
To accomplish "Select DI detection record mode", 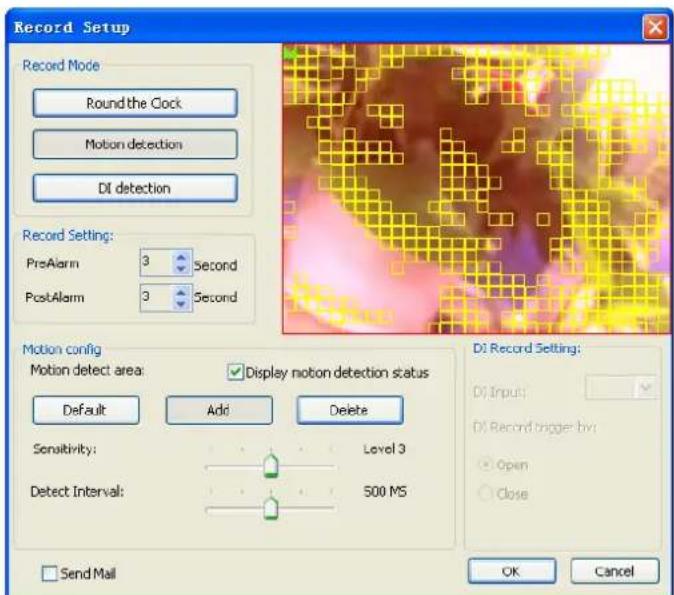I will (x=135, y=188).
